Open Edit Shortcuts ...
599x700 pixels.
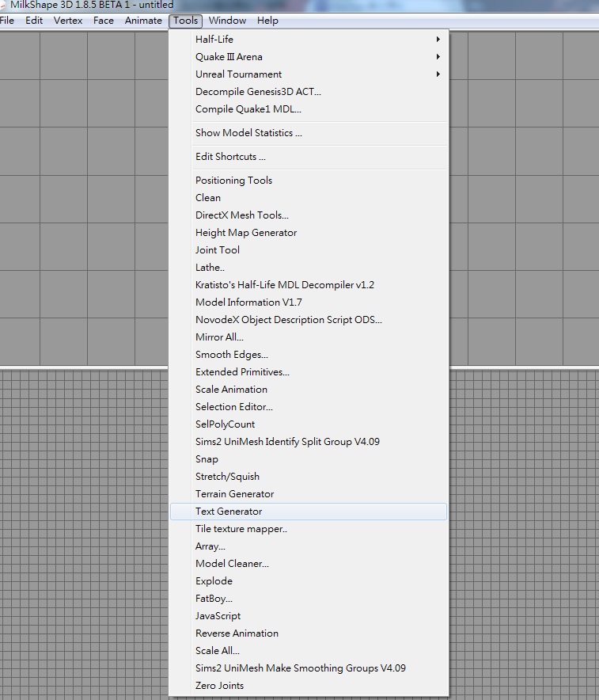(308, 156)
